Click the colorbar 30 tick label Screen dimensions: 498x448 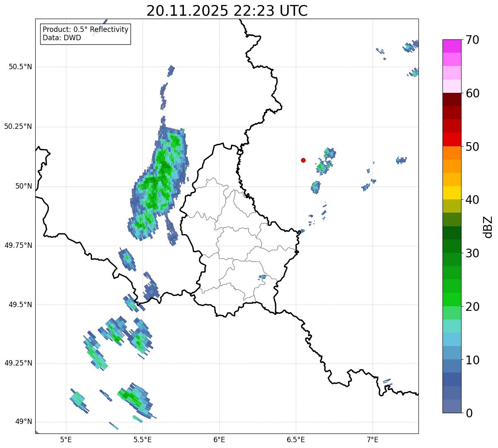coord(472,253)
